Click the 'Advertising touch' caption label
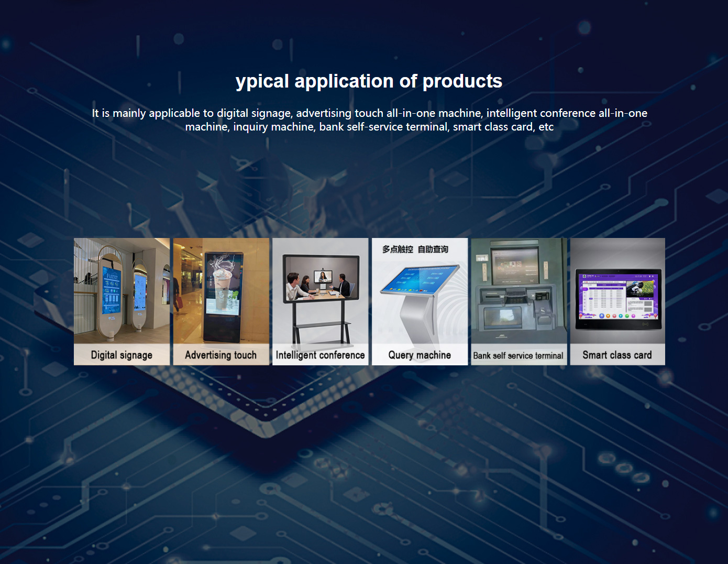This screenshot has height=564, width=728. click(220, 355)
